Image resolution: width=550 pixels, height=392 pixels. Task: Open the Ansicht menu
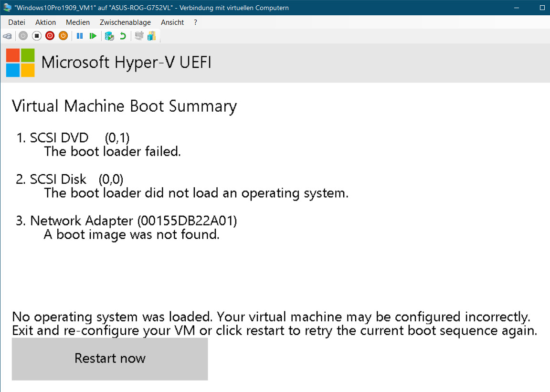click(172, 22)
